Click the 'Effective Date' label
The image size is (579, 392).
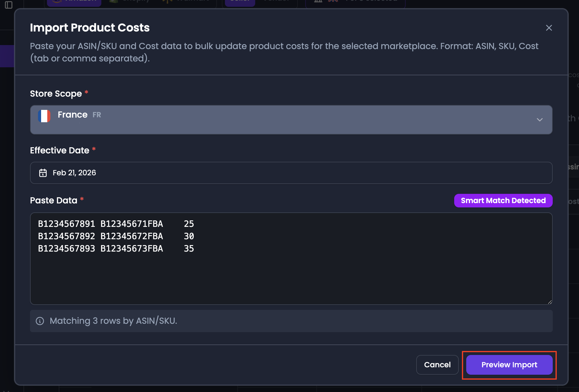click(x=60, y=151)
